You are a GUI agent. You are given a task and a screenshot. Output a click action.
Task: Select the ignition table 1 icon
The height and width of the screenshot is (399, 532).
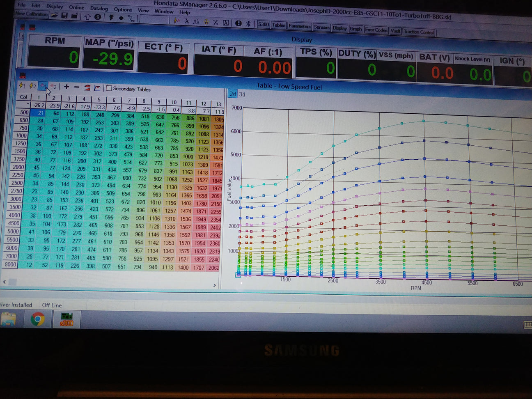click(22, 86)
